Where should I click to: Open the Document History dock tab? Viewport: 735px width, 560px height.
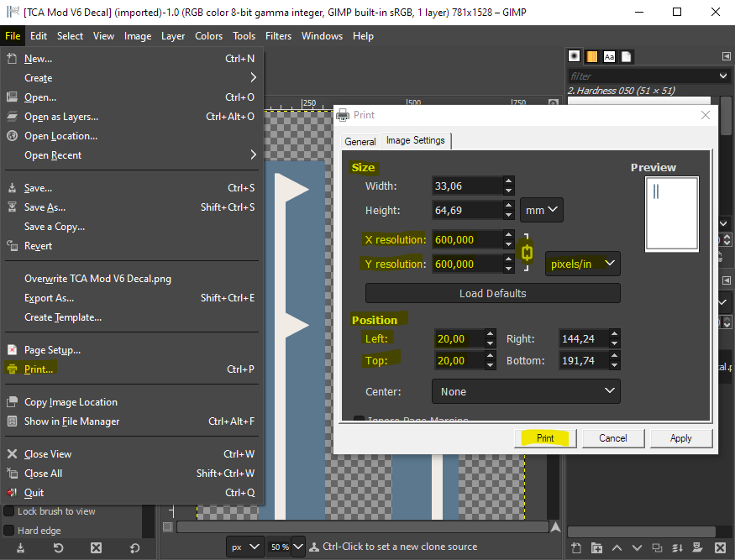627,57
